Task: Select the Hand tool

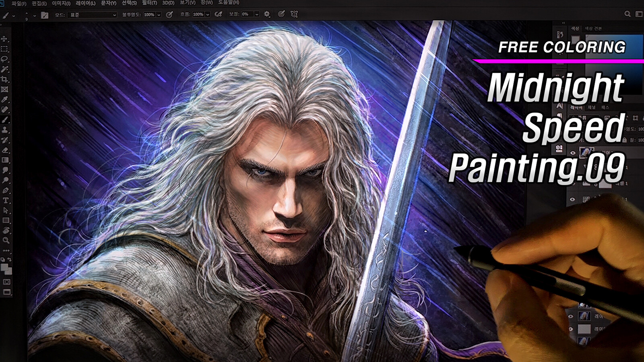Action: [x=6, y=230]
